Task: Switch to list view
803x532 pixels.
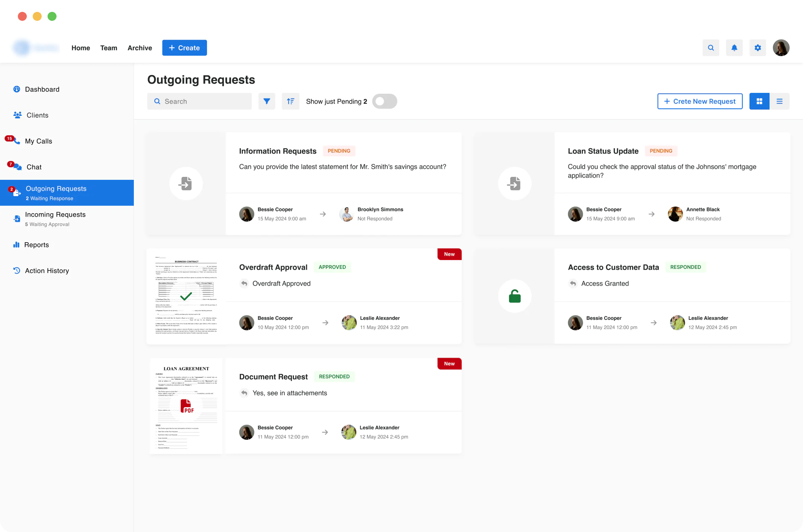Action: coord(780,101)
